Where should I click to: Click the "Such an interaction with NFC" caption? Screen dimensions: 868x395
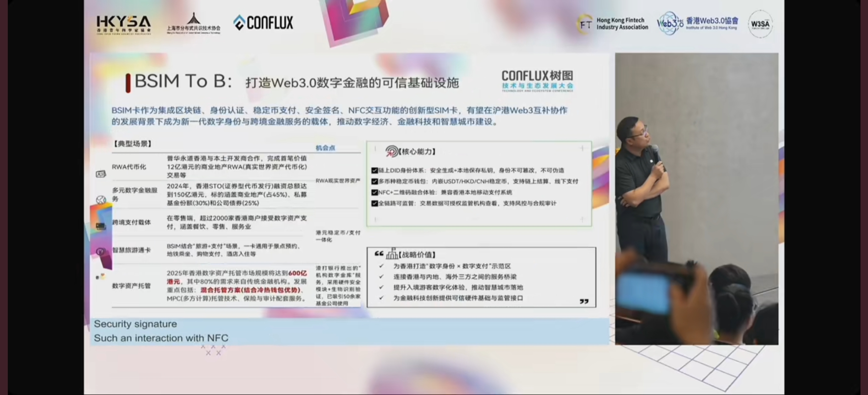(161, 338)
